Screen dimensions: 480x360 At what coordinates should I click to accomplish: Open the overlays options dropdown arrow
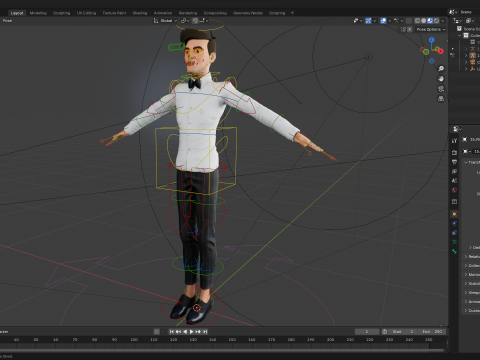tap(389, 21)
